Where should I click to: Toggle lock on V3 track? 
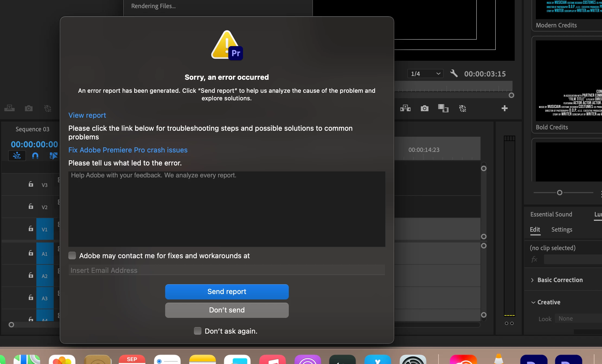tap(31, 184)
